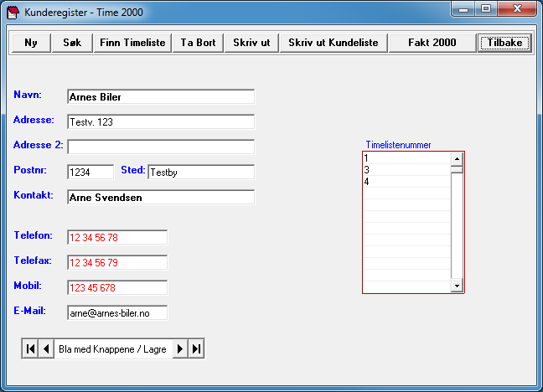This screenshot has height=392, width=543.
Task: Open Fakt 2000 module
Action: click(432, 43)
